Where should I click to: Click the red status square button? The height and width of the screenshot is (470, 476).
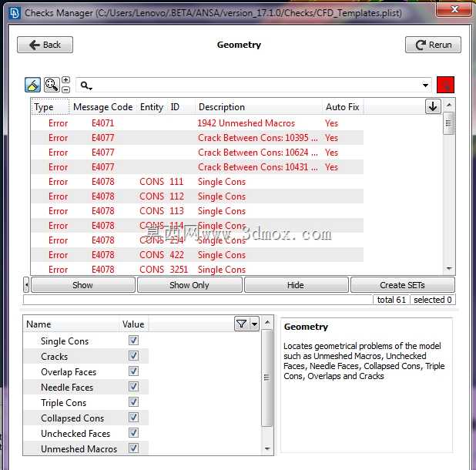445,85
